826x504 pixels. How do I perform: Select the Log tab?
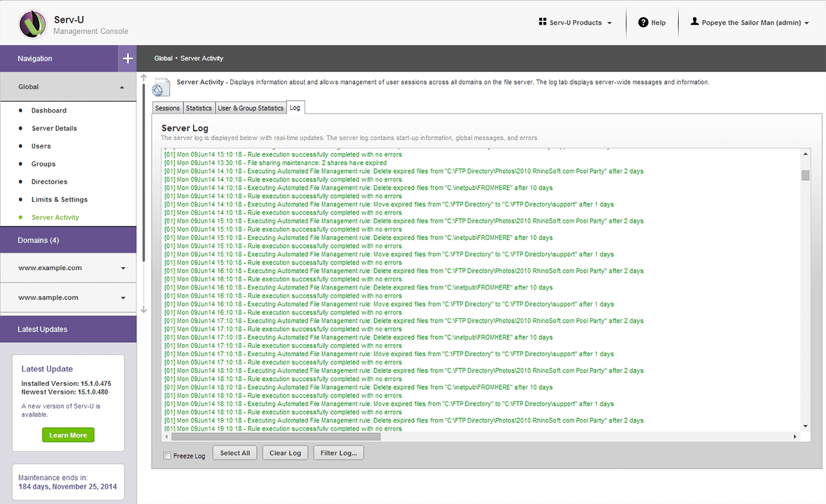295,108
